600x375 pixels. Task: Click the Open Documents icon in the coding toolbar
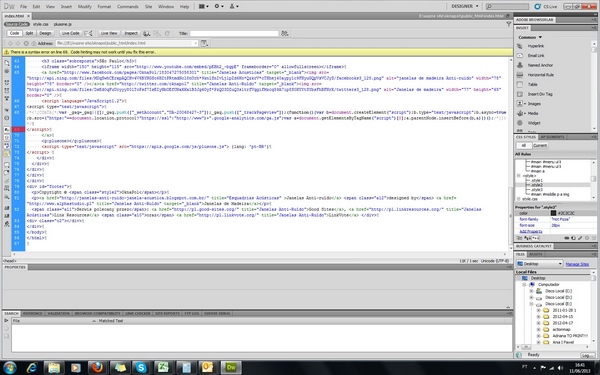coord(7,63)
